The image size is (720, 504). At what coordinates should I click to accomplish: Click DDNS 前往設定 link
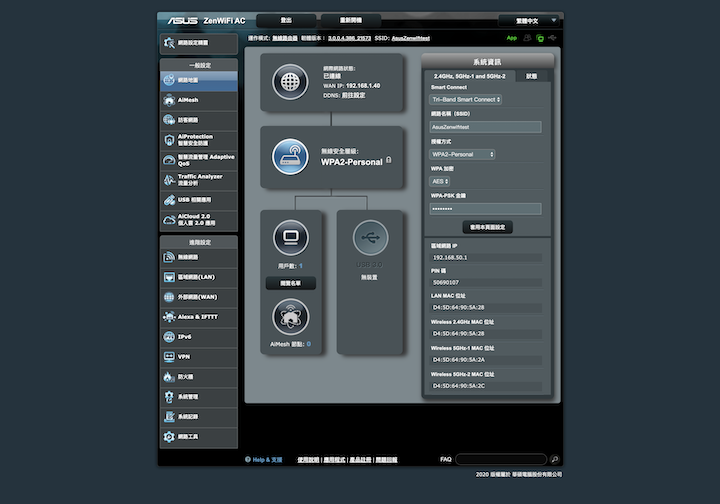[354, 95]
